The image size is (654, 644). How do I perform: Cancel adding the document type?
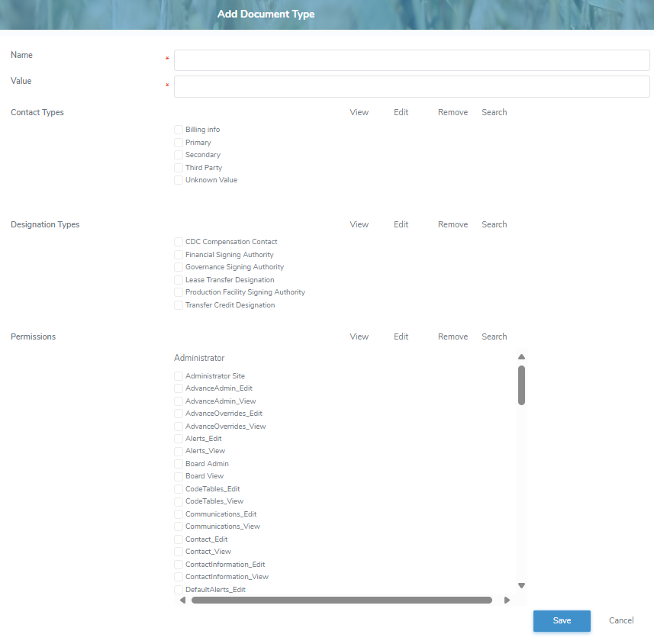(621, 621)
